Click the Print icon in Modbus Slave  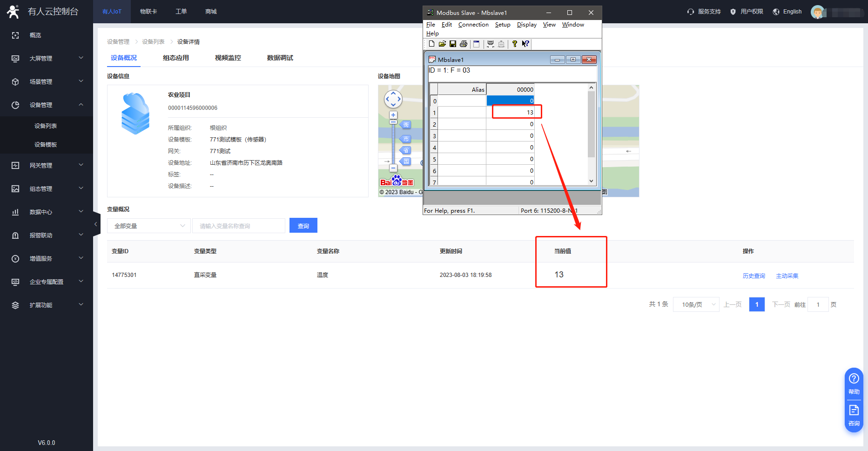pyautogui.click(x=464, y=44)
